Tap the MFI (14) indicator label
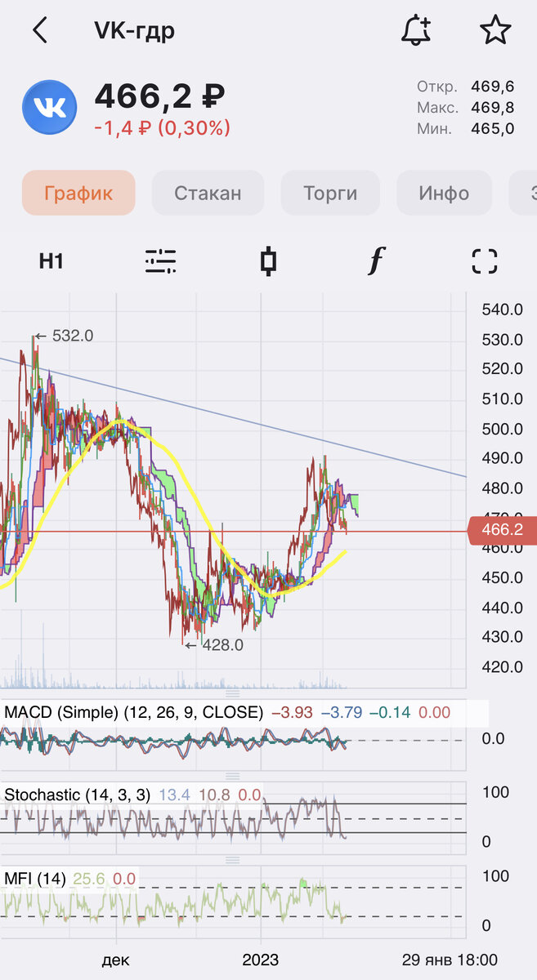The image size is (537, 980). tap(35, 878)
